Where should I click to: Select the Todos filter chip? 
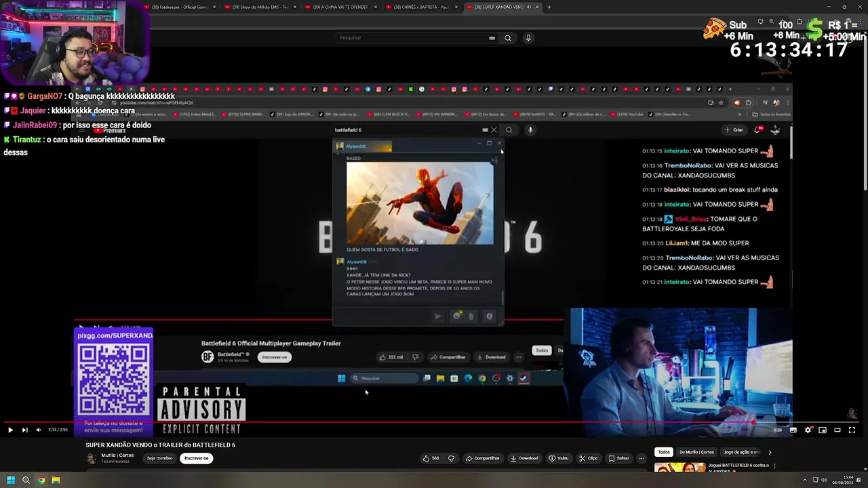(x=664, y=452)
